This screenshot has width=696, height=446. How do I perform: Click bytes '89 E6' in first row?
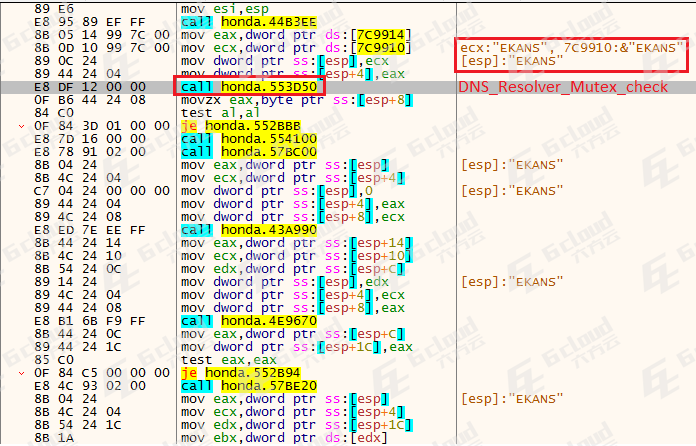[x=54, y=9]
